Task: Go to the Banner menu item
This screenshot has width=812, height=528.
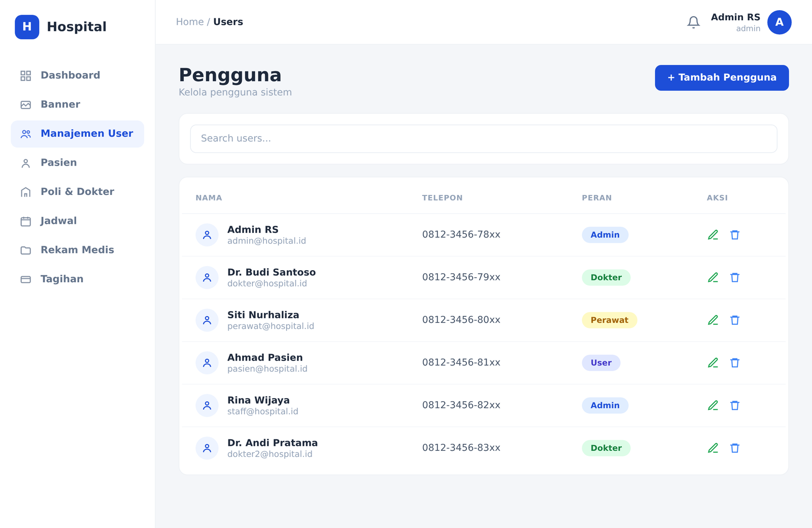Action: (x=78, y=105)
